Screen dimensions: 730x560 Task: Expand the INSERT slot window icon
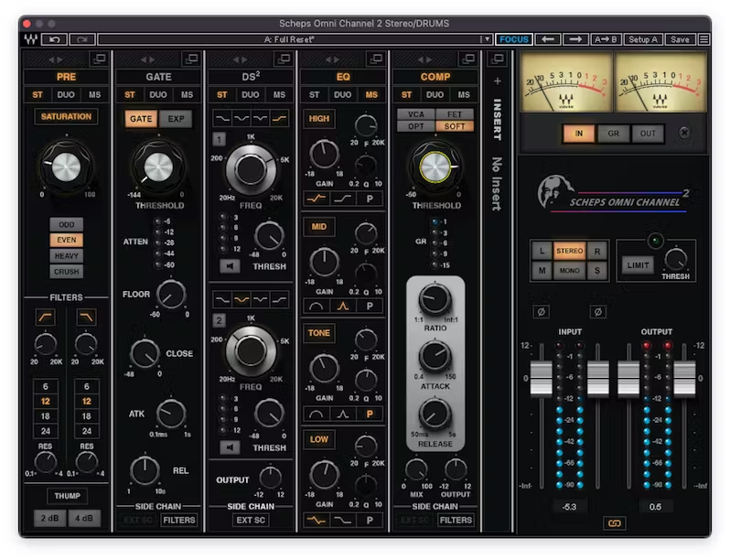click(498, 59)
